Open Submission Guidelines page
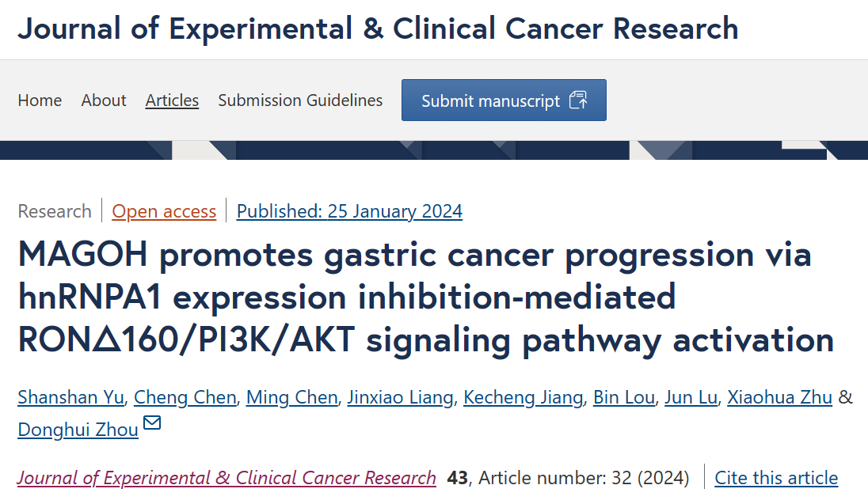The image size is (868, 504). tap(300, 100)
